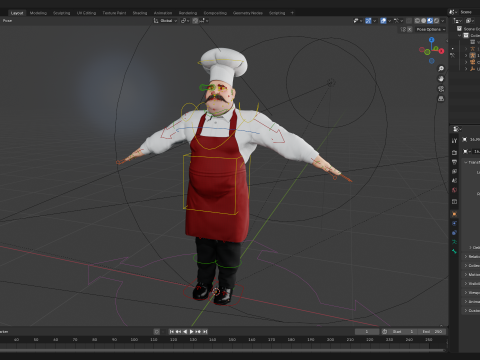Click the current frame number field
Image resolution: width=480 pixels, height=360 pixels.
click(367, 332)
